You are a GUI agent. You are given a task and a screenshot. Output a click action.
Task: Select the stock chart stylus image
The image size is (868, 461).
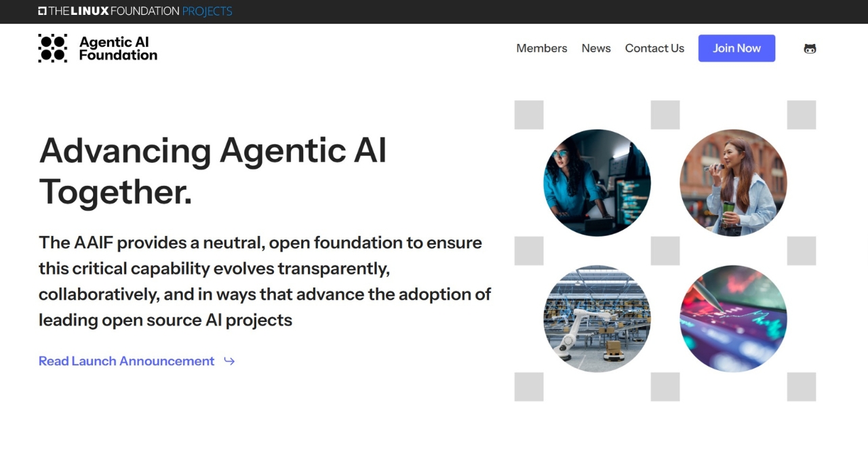[733, 319]
